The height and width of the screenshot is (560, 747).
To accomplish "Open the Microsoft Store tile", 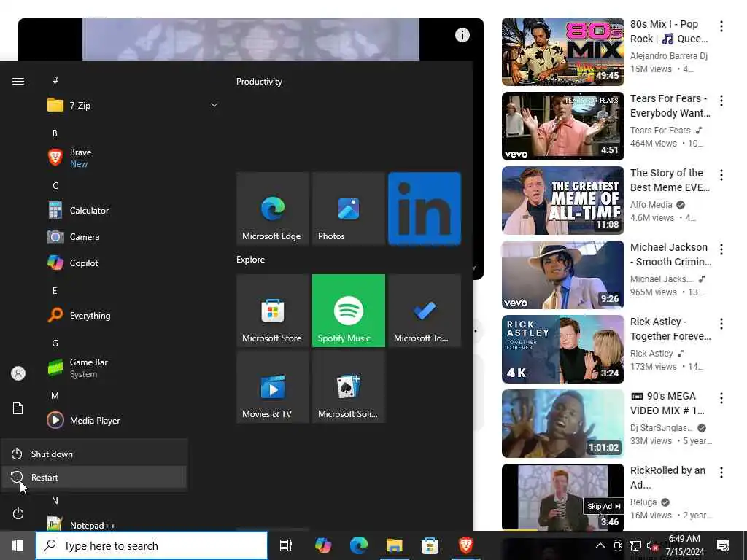I will pos(273,311).
